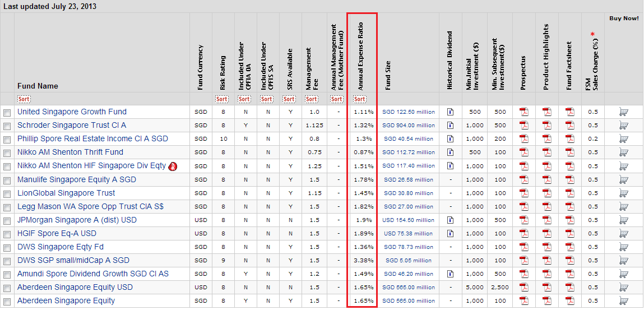Open Amundi Spore Dividend Growth SGD Cl AS link
644x310 pixels.
pyautogui.click(x=93, y=274)
